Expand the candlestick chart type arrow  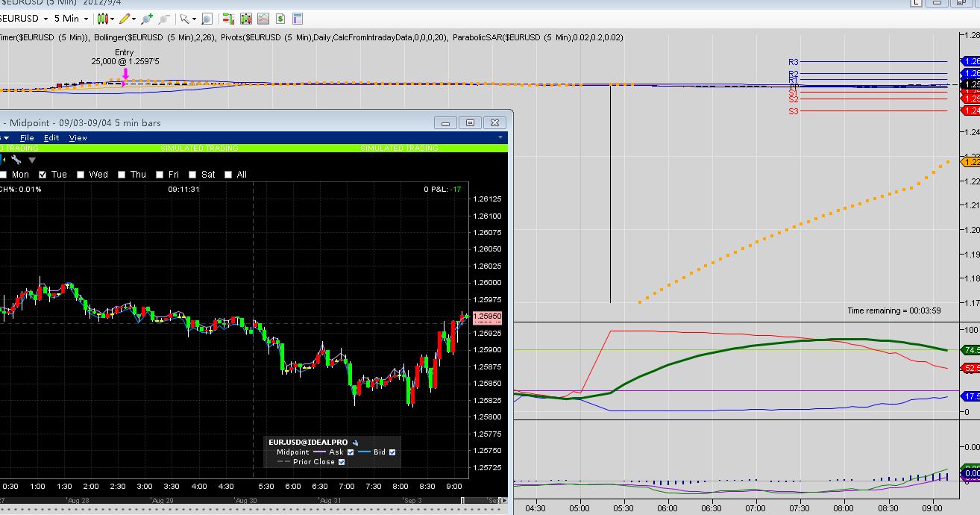click(113, 19)
